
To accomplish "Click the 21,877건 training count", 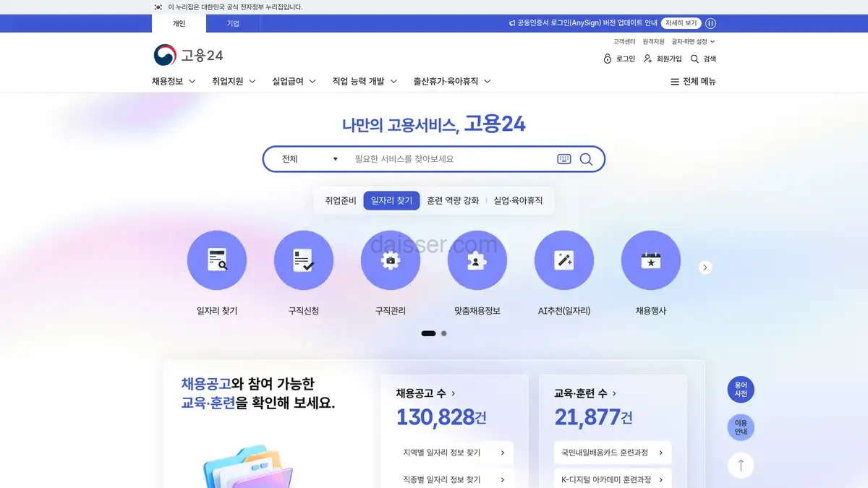I will click(x=594, y=417).
